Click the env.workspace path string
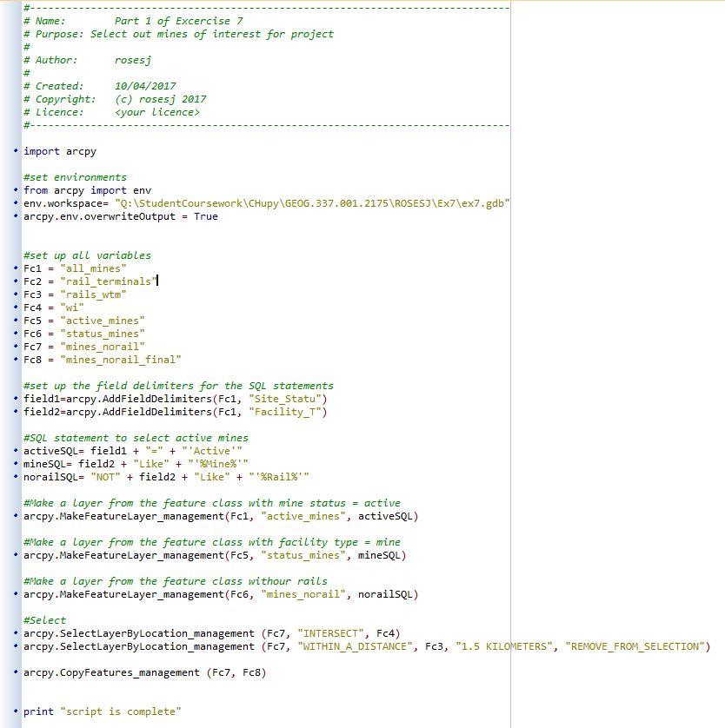725x728 pixels. tap(312, 203)
